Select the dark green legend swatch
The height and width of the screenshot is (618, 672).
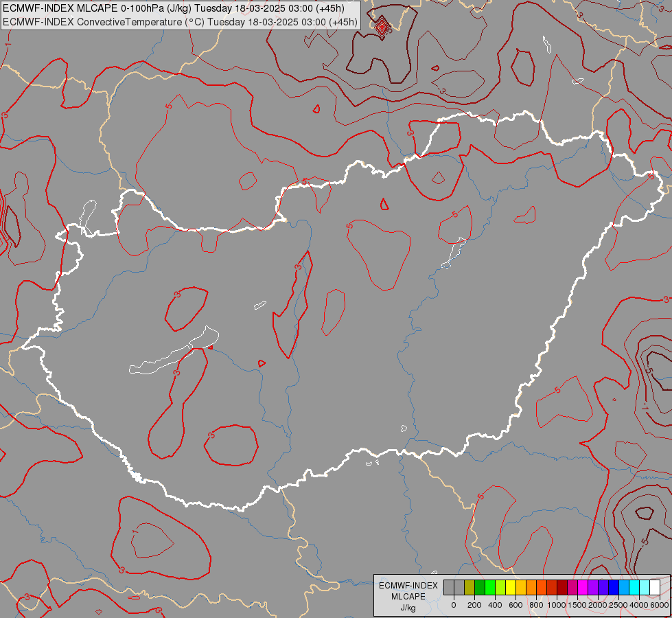click(480, 588)
